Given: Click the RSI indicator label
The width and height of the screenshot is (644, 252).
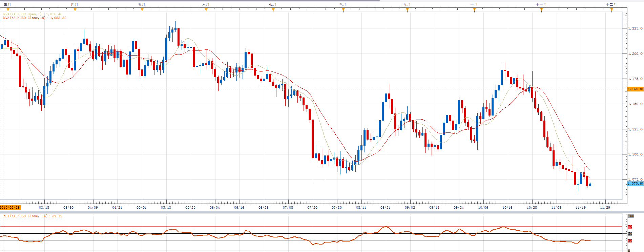Looking at the screenshot, I should point(33,216).
